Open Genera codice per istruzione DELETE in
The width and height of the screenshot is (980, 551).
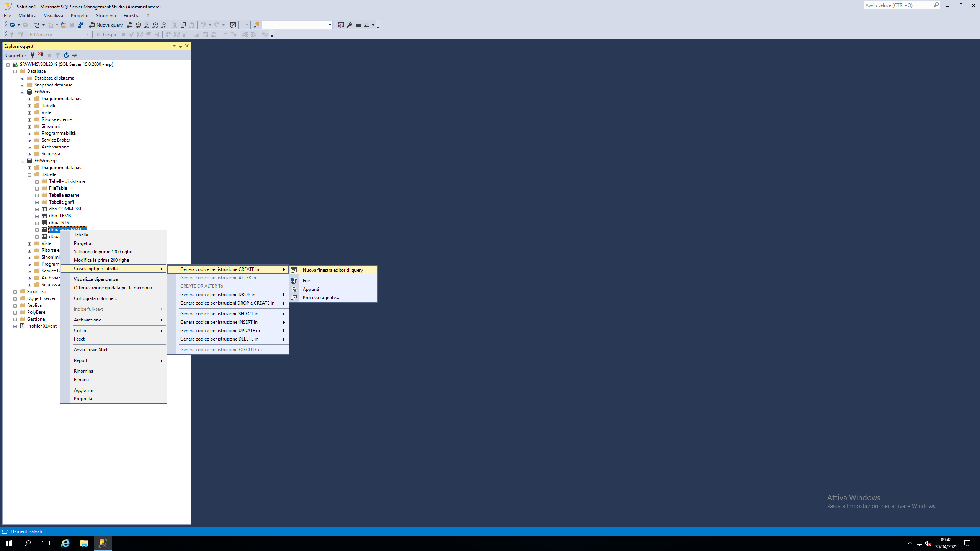coord(228,339)
